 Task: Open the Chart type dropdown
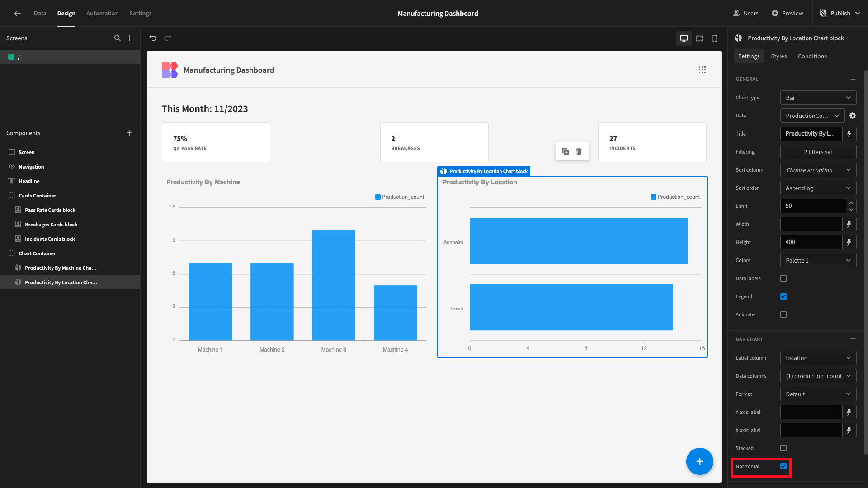pos(818,98)
